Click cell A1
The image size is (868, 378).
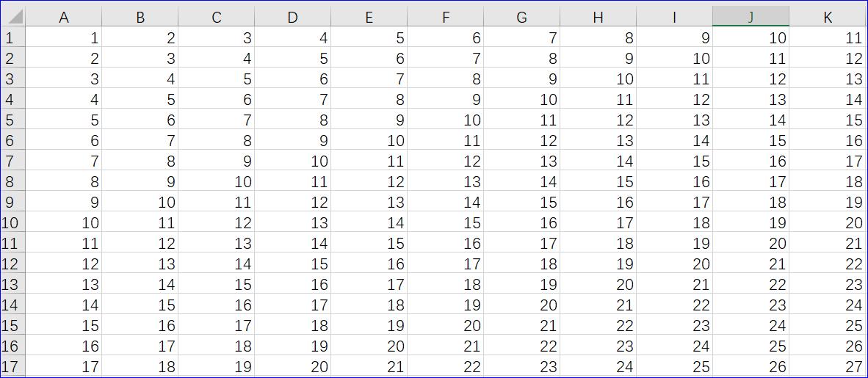[64, 37]
